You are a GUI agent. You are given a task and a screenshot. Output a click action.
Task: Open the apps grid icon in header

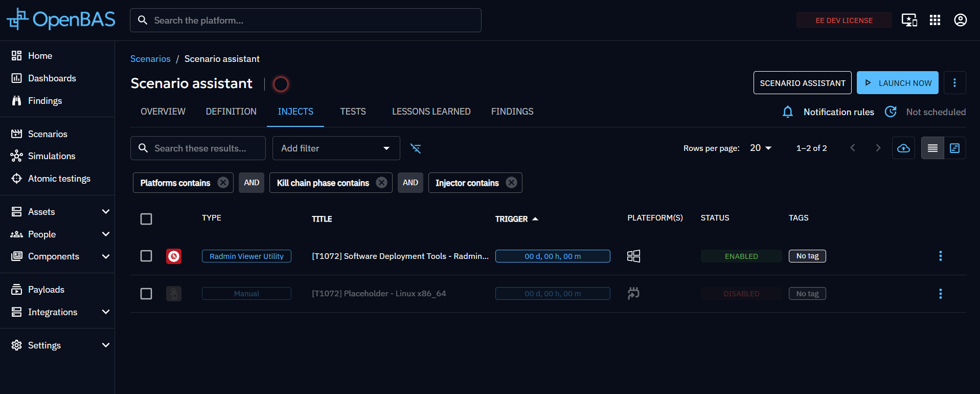click(x=935, y=20)
